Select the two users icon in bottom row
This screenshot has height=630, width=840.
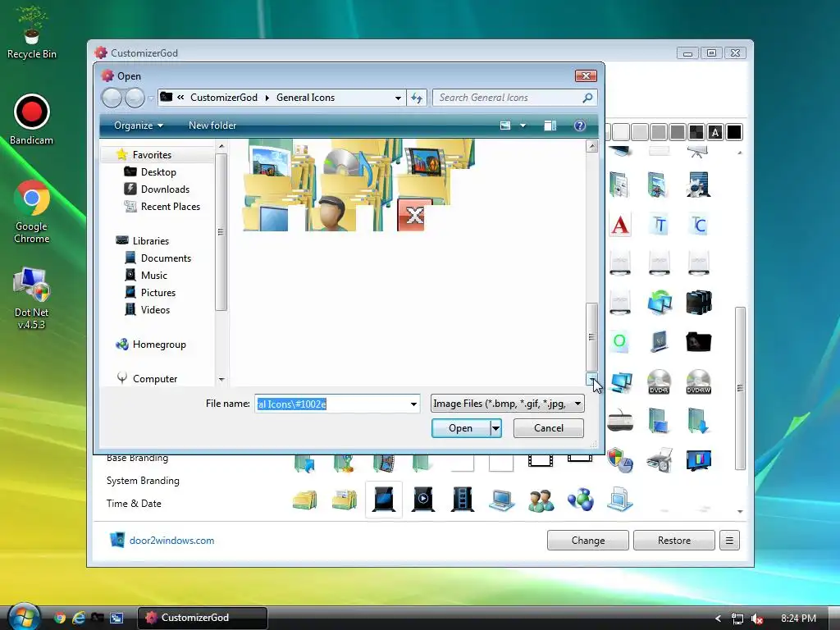[x=541, y=500]
